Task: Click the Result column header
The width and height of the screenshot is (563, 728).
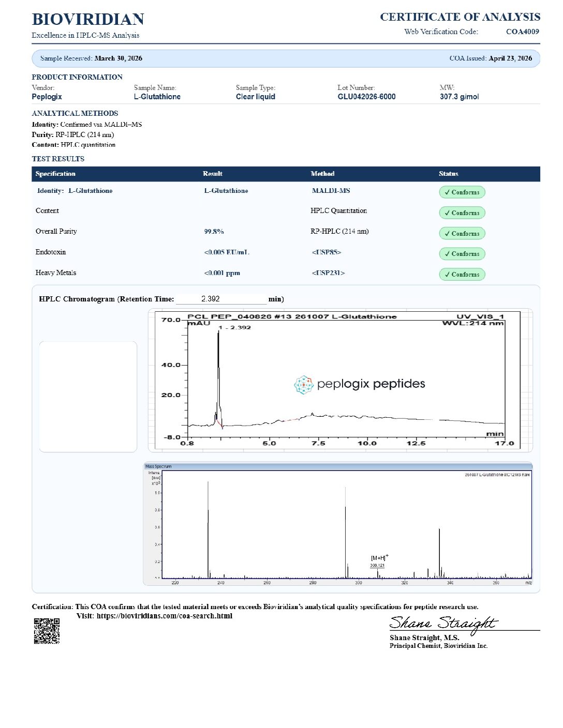Action: [x=213, y=174]
